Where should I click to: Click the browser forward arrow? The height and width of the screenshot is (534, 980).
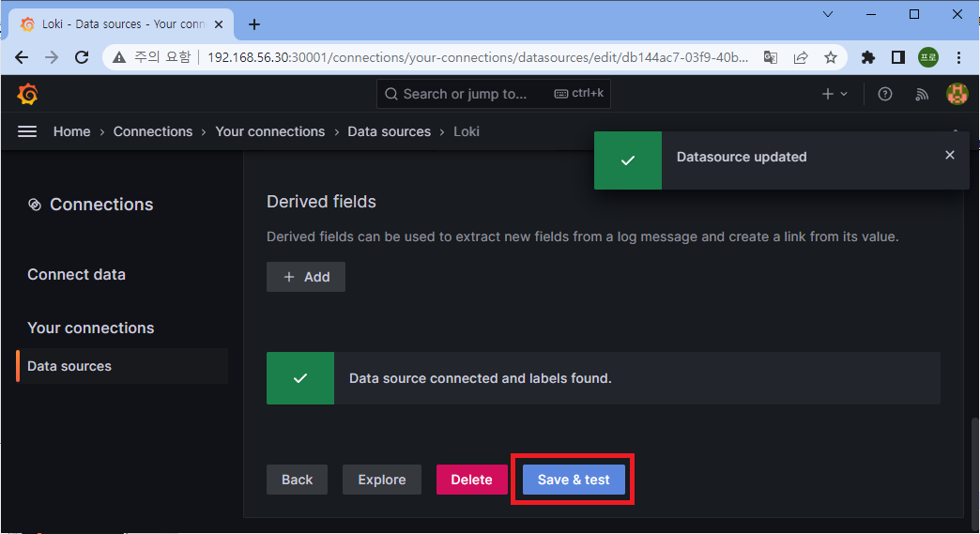[x=52, y=57]
